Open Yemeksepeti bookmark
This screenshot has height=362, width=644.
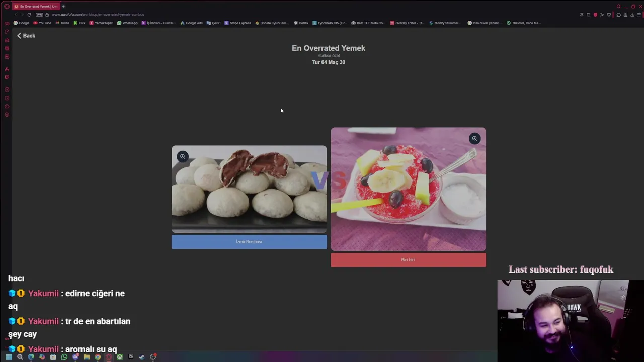pyautogui.click(x=101, y=23)
